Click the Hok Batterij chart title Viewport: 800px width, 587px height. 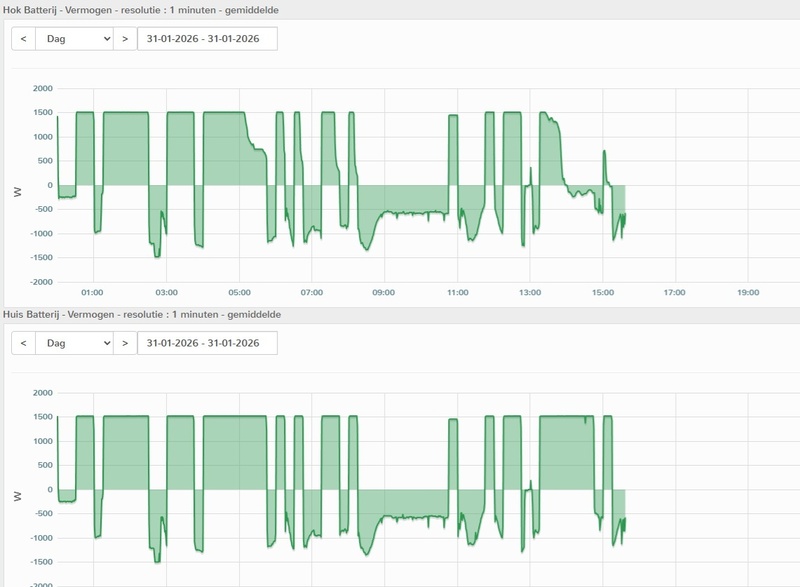(141, 9)
